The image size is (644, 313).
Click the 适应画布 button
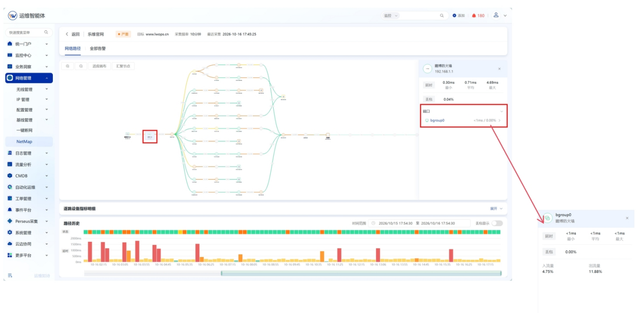[100, 66]
